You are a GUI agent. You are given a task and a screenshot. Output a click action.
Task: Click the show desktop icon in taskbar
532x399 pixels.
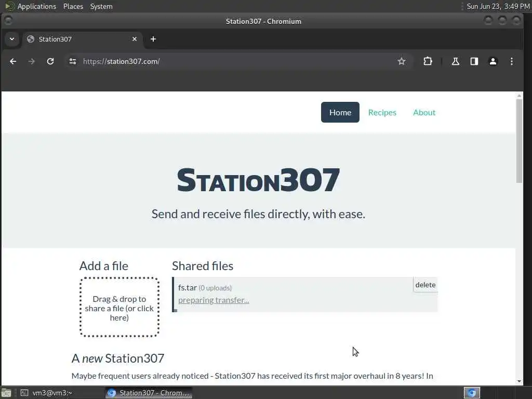point(6,393)
